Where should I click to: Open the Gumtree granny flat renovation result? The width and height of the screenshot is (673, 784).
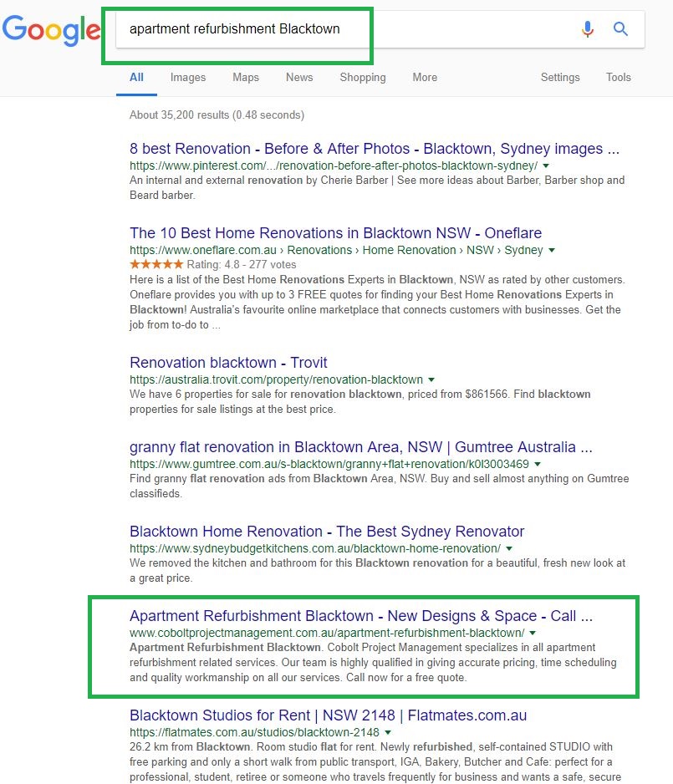tap(360, 447)
